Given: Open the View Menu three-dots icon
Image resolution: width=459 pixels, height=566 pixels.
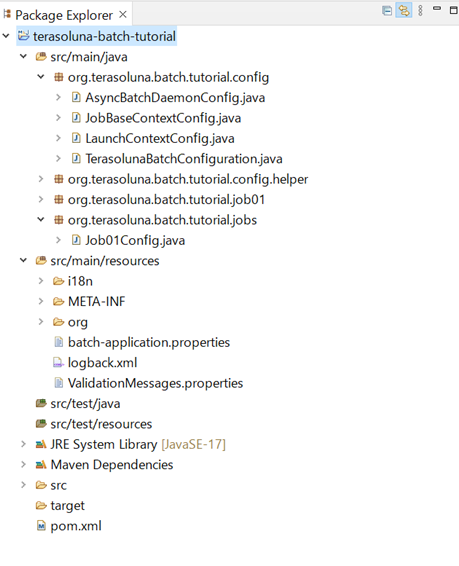Looking at the screenshot, I should click(420, 10).
